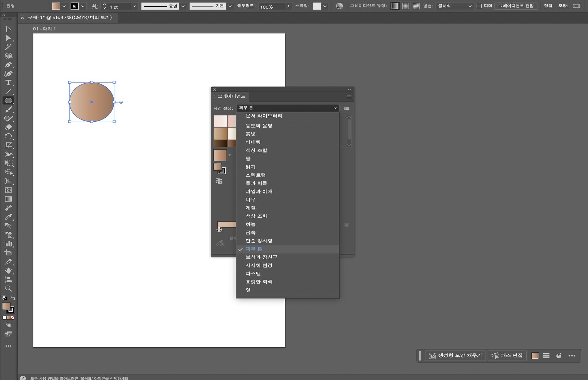Select the Hand tool
The image size is (588, 380).
pyautogui.click(x=9, y=271)
